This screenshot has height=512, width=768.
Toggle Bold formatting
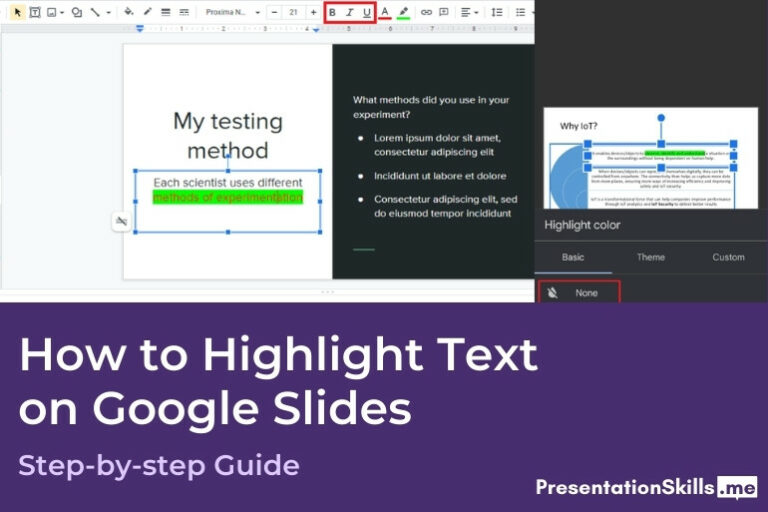pos(332,13)
